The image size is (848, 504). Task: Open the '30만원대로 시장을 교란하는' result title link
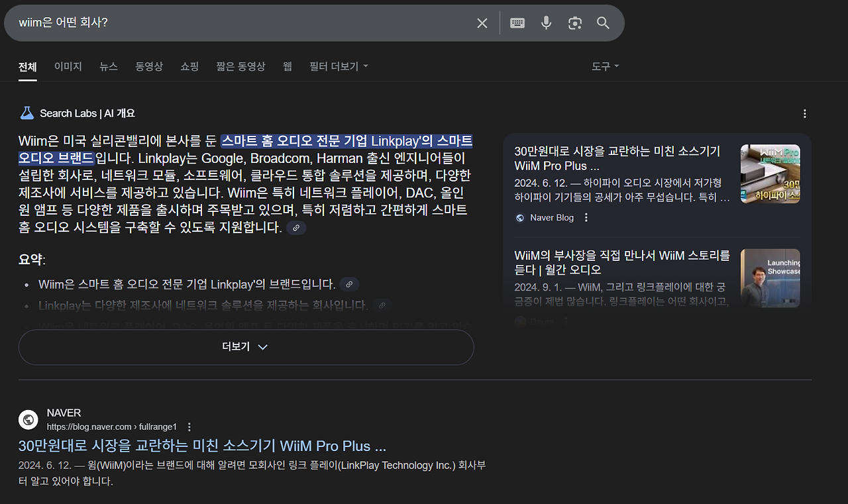click(202, 445)
